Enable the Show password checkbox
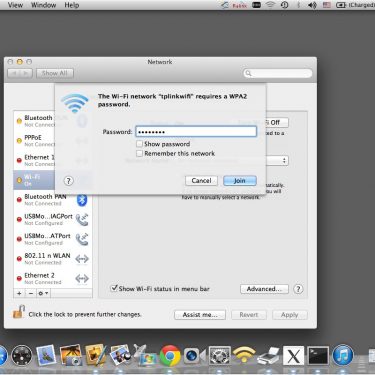The image size is (375, 375). tap(139, 144)
